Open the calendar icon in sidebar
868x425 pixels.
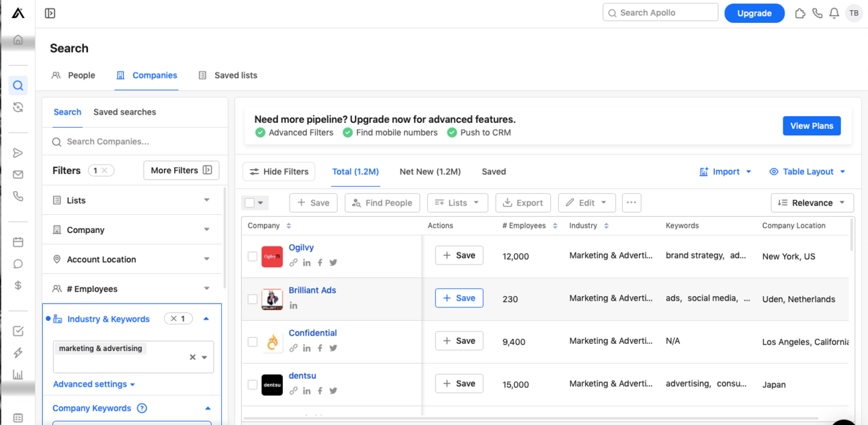[18, 242]
